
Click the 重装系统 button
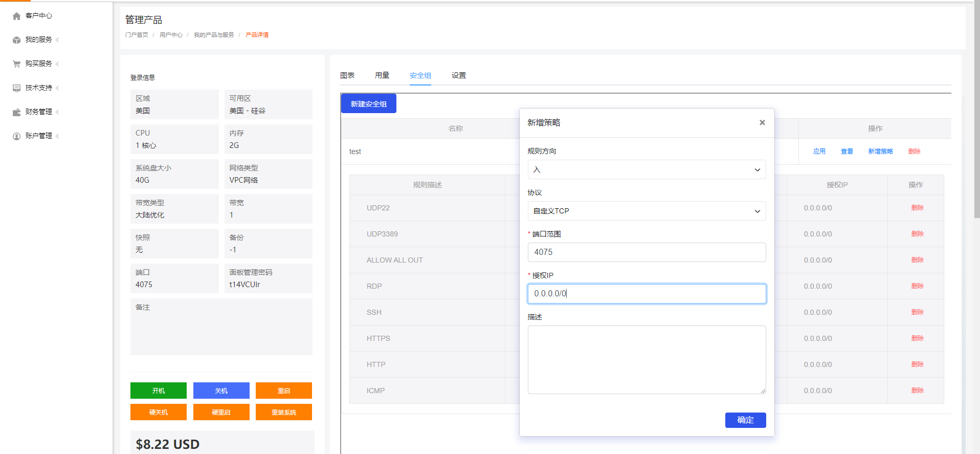point(284,412)
